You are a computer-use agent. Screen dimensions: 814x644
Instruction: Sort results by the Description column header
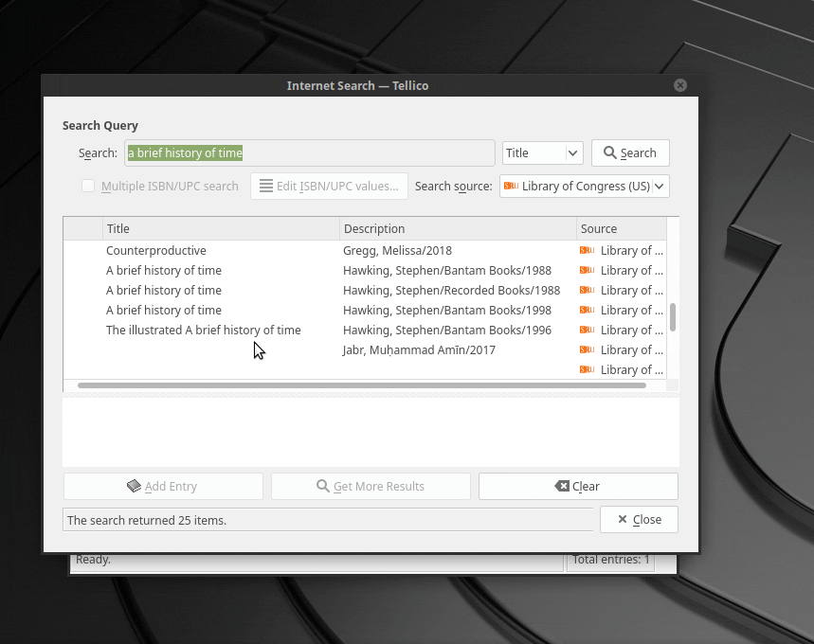click(458, 229)
